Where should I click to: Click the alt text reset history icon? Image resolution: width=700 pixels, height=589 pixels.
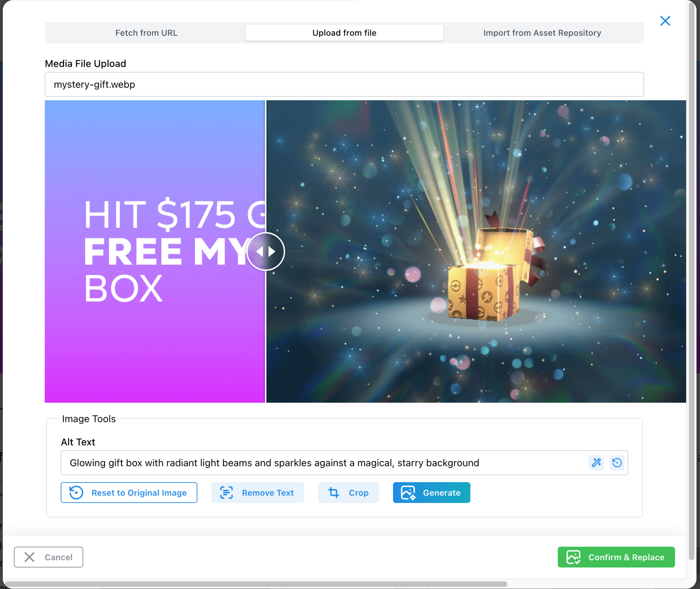tap(617, 462)
